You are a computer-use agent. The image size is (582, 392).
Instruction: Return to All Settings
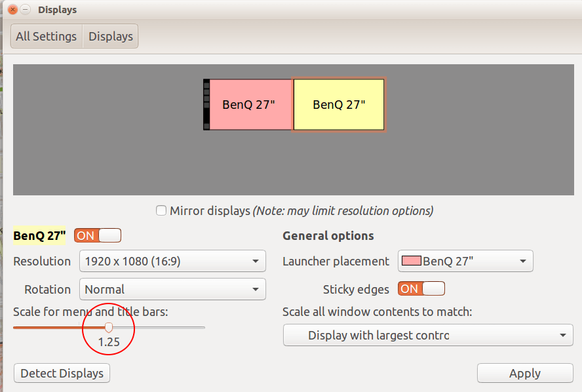(x=45, y=36)
